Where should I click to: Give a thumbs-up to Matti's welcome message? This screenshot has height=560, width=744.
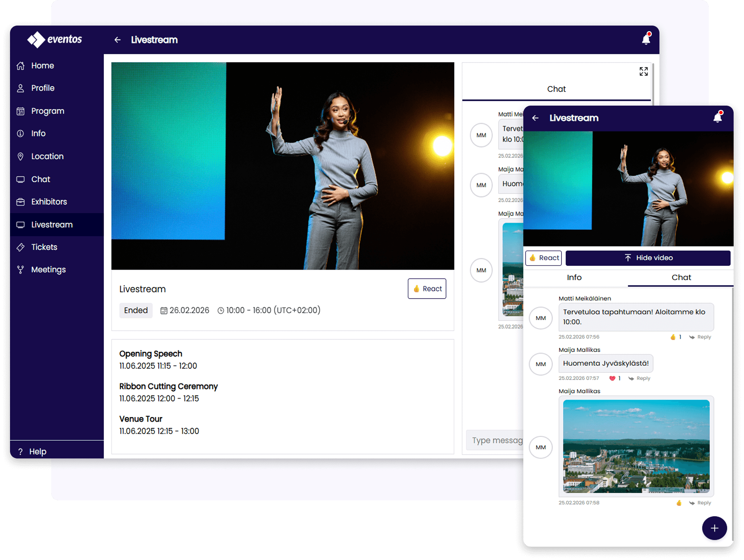(672, 337)
